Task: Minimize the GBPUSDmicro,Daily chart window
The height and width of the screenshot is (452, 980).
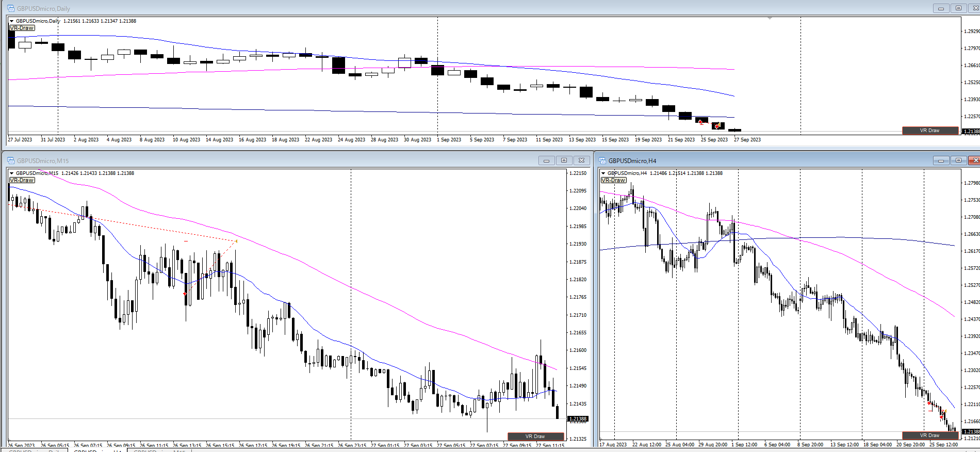Action: click(941, 8)
